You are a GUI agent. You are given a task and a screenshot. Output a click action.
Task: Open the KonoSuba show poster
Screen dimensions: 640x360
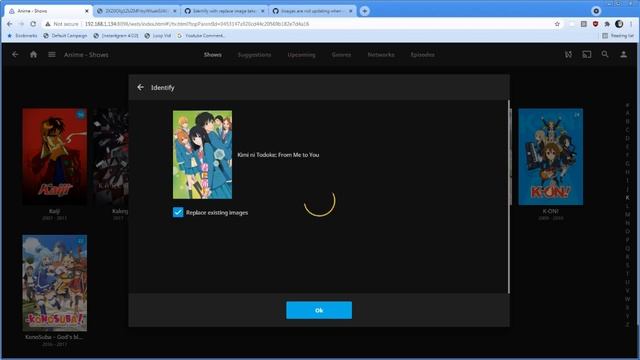[x=55, y=283]
